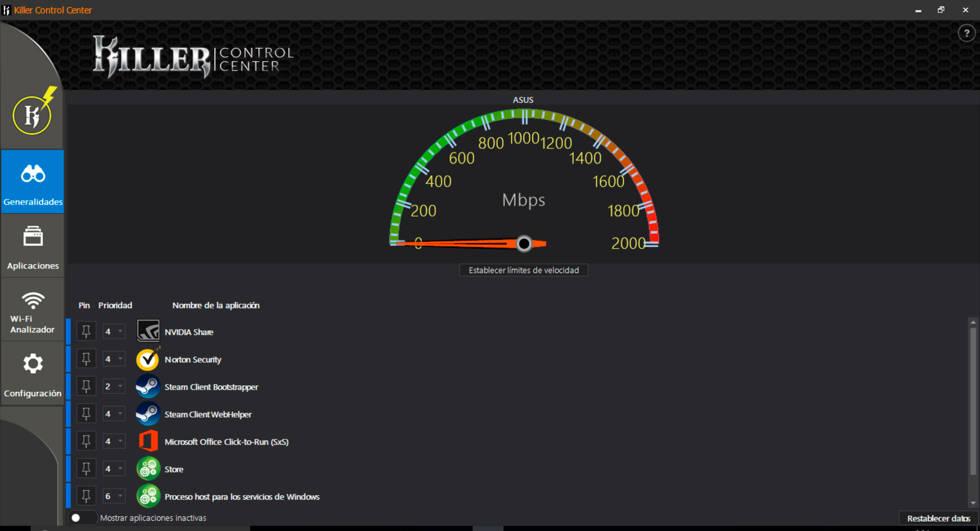The image size is (980, 531).
Task: Open priority dropdown for Proceso host
Action: 114,496
